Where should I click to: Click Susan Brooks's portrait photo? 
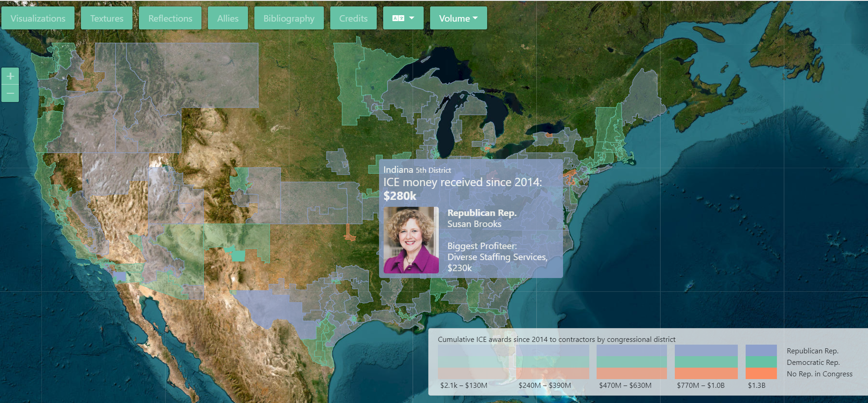coord(411,240)
